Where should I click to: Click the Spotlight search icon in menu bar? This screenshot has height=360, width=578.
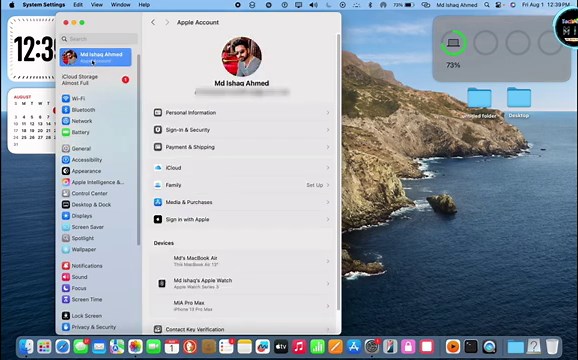(x=487, y=5)
